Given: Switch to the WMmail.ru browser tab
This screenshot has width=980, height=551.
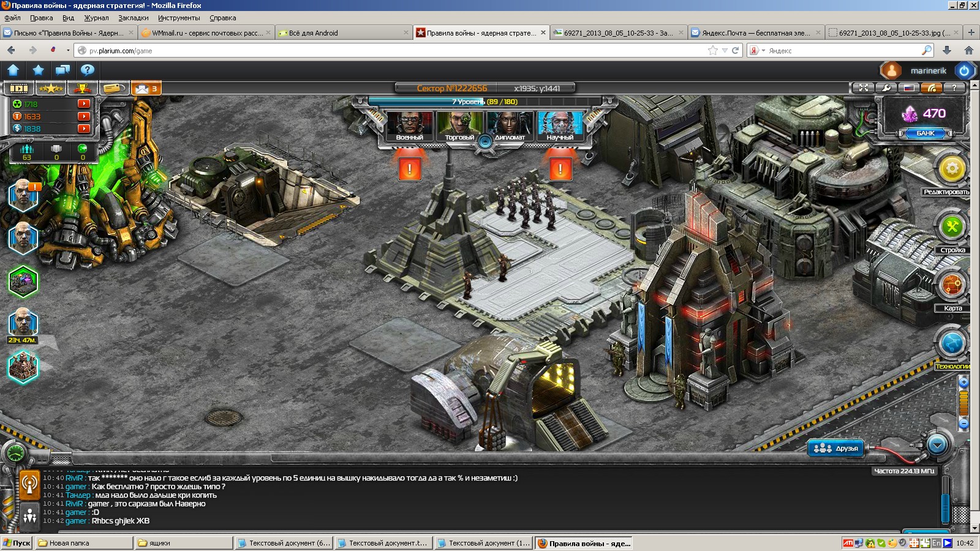Looking at the screenshot, I should [205, 33].
